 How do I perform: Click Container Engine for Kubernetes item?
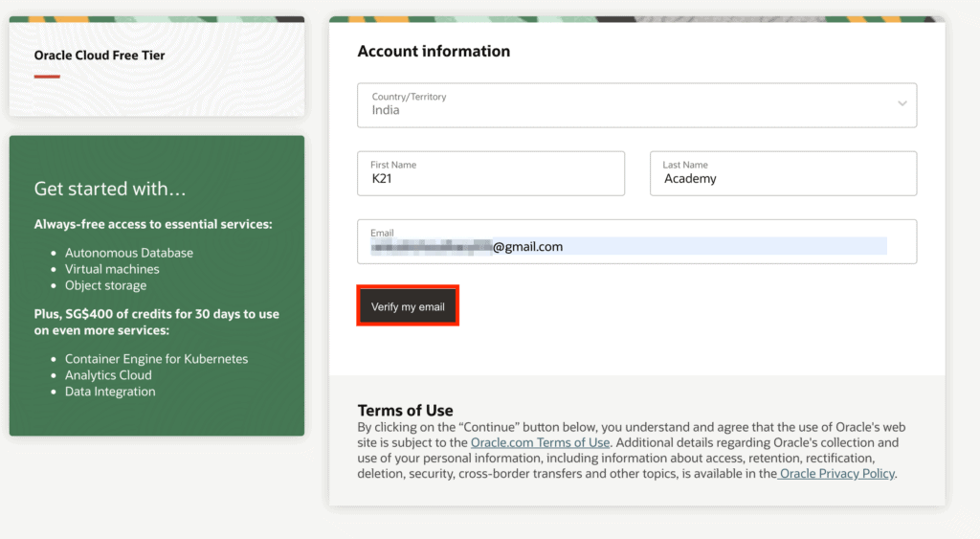tap(156, 359)
